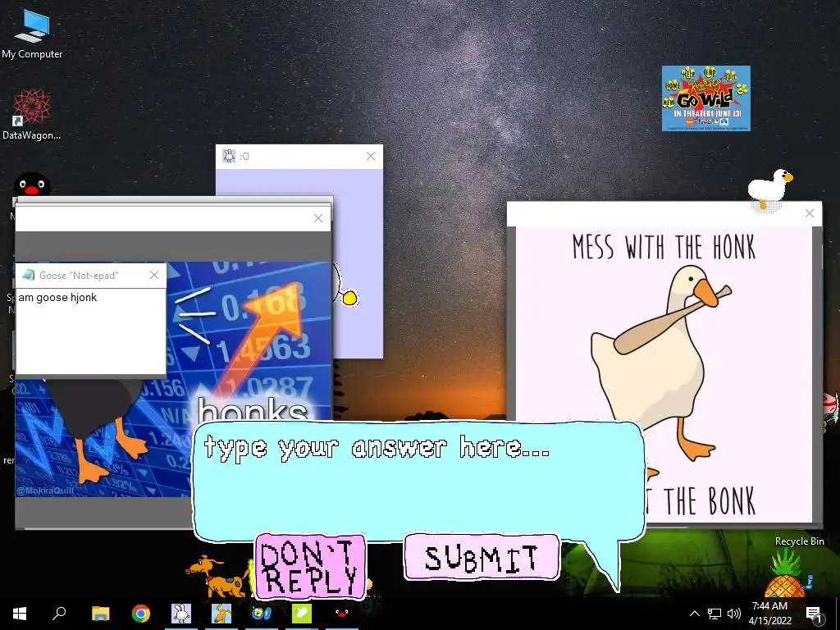Image resolution: width=840 pixels, height=630 pixels.
Task: Close the Goose Not-epad window
Action: (x=154, y=275)
